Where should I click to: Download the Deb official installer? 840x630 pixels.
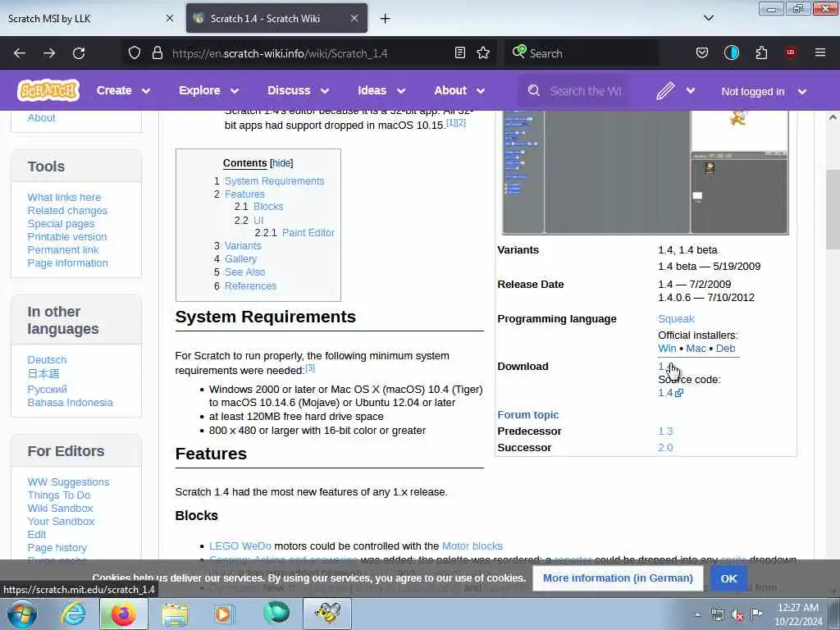(725, 348)
